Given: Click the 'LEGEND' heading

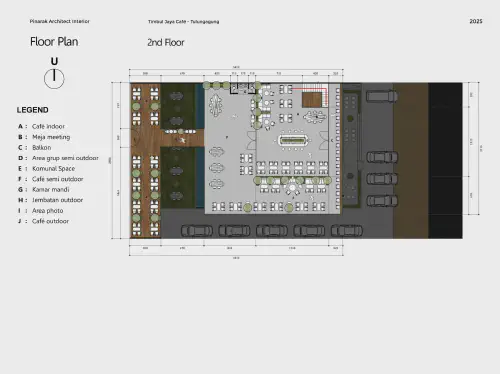Looking at the screenshot, I should coord(33,110).
